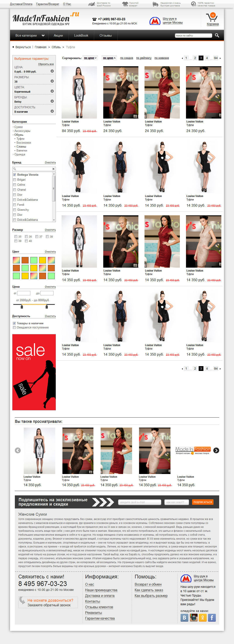Viewport: 234px width, 644px height.
Task: Slide carousel left with previous arrow
Action: (18, 450)
